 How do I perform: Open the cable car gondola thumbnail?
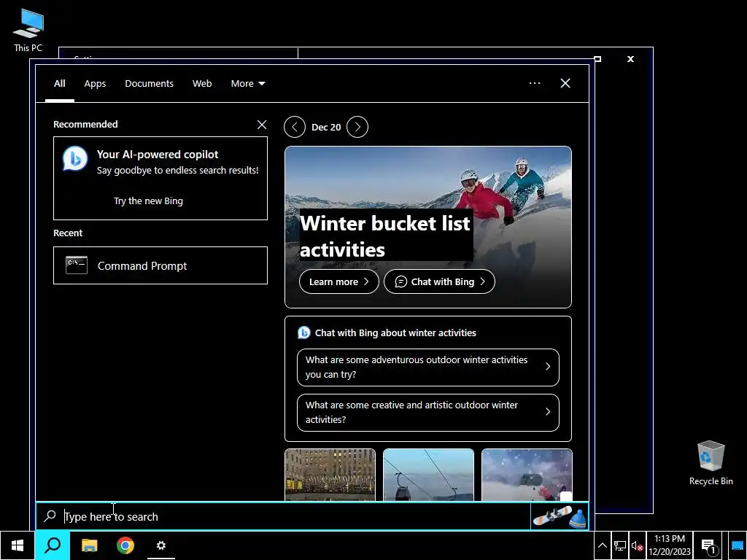pyautogui.click(x=428, y=475)
